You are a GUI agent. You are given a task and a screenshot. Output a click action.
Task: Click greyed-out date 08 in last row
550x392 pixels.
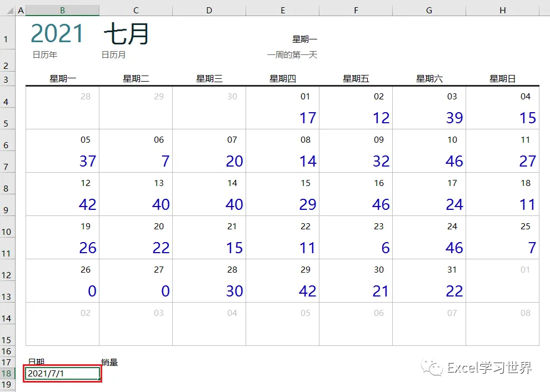[x=526, y=313]
